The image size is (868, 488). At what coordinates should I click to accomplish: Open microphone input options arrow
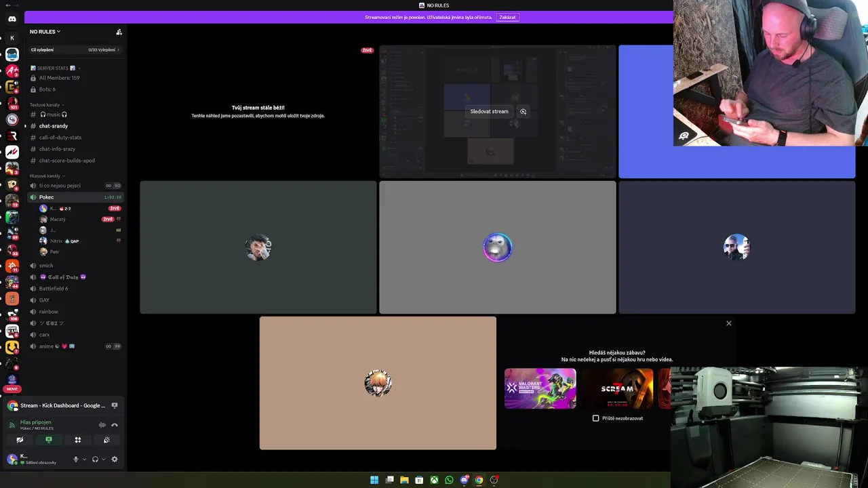tap(84, 459)
